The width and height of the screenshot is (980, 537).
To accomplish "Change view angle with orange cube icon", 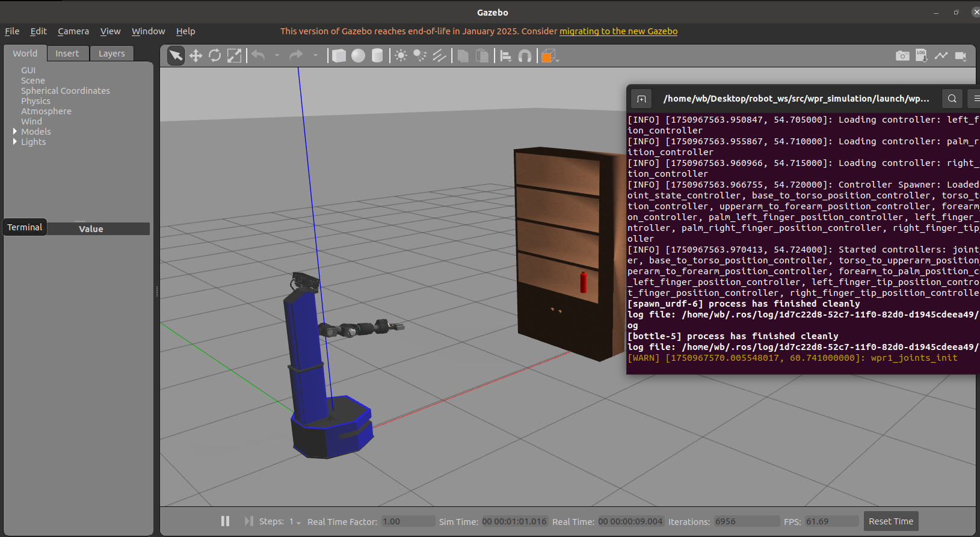I will pos(548,56).
